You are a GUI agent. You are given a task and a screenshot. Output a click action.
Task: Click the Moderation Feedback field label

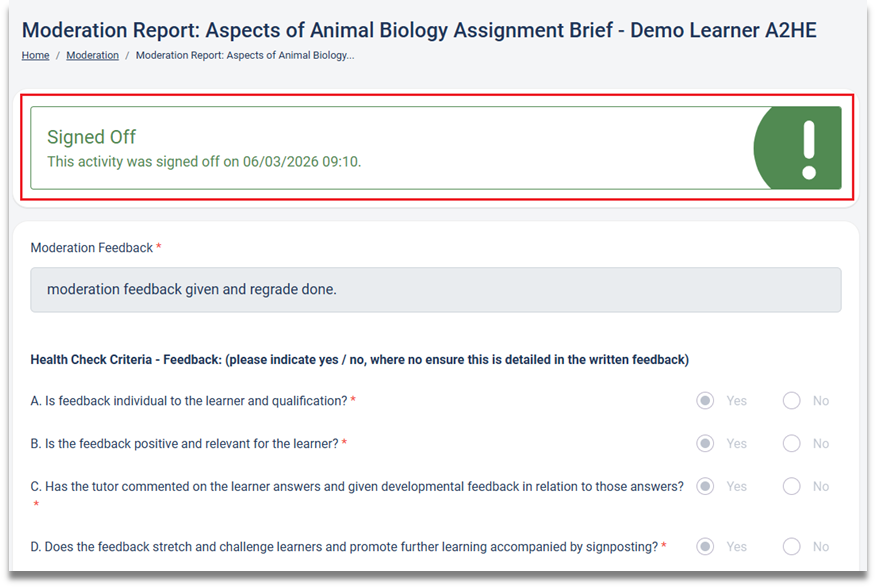[92, 247]
